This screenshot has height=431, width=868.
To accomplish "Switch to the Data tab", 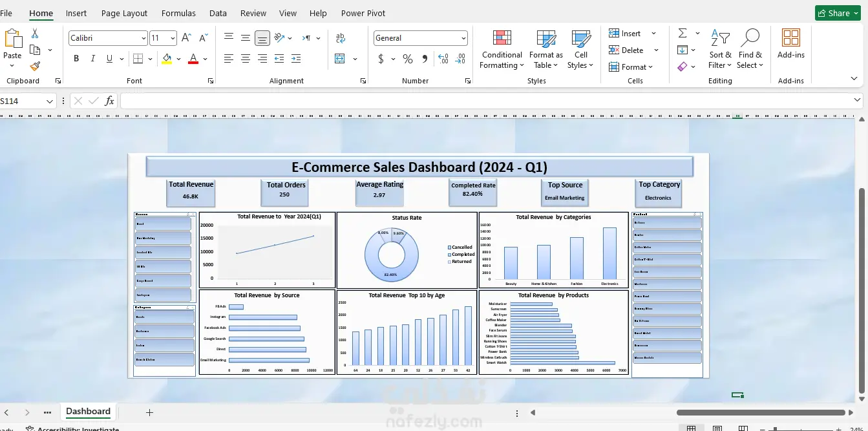I will coord(218,13).
